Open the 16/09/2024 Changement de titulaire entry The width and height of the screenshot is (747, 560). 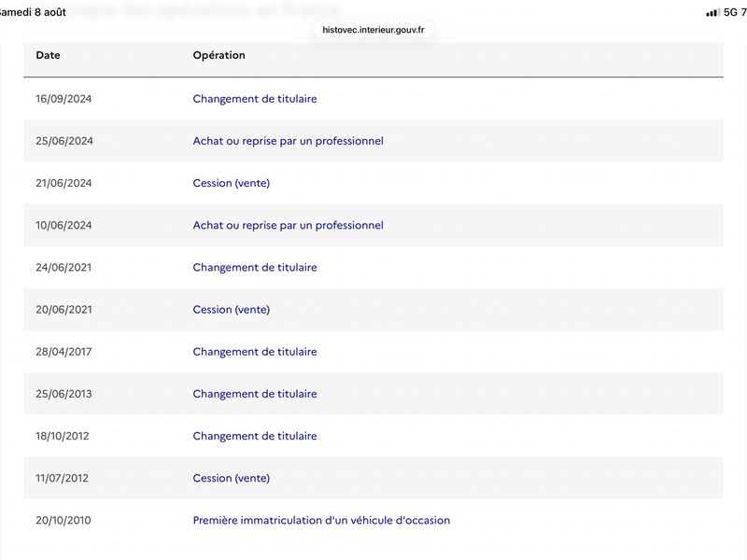tap(254, 99)
